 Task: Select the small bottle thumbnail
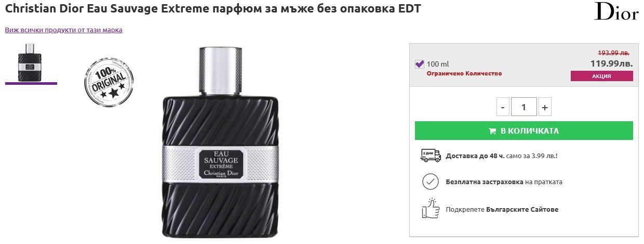click(x=31, y=61)
